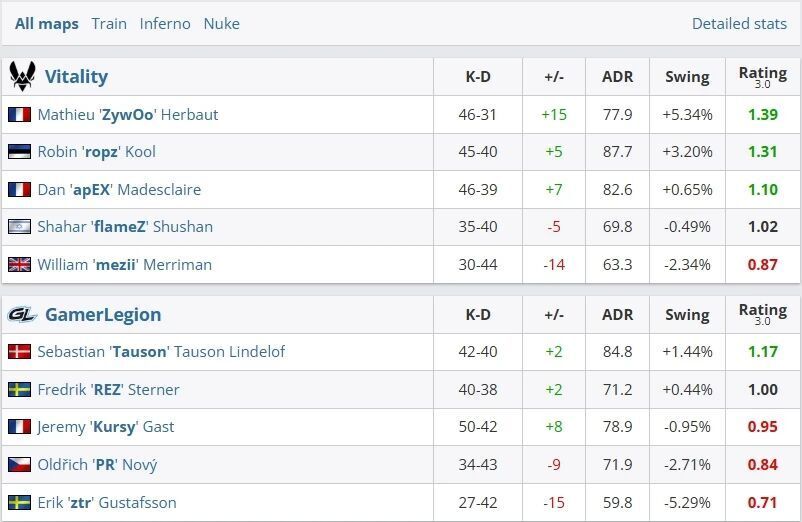Click the Estonian flag beside ropz
This screenshot has width=802, height=522.
tap(19, 152)
